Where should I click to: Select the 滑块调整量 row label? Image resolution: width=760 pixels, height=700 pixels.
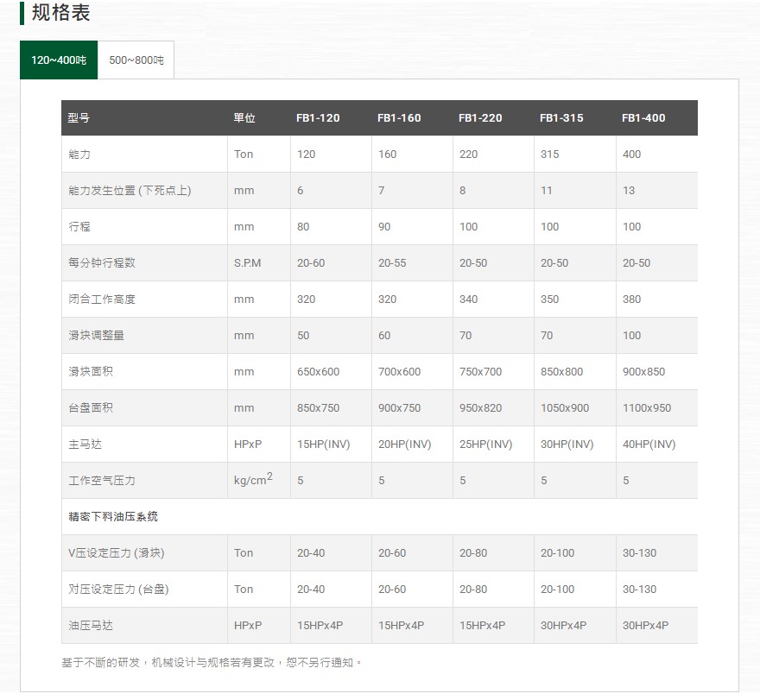tap(96, 336)
